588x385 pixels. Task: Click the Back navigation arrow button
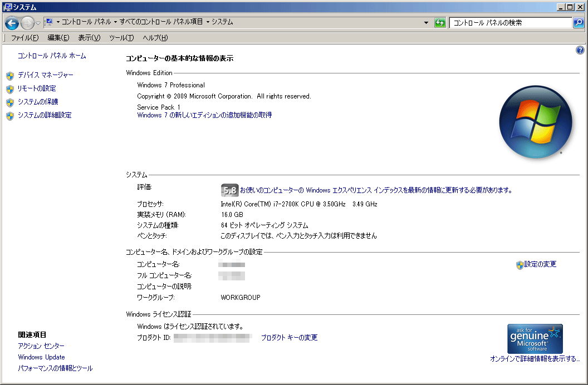12,23
